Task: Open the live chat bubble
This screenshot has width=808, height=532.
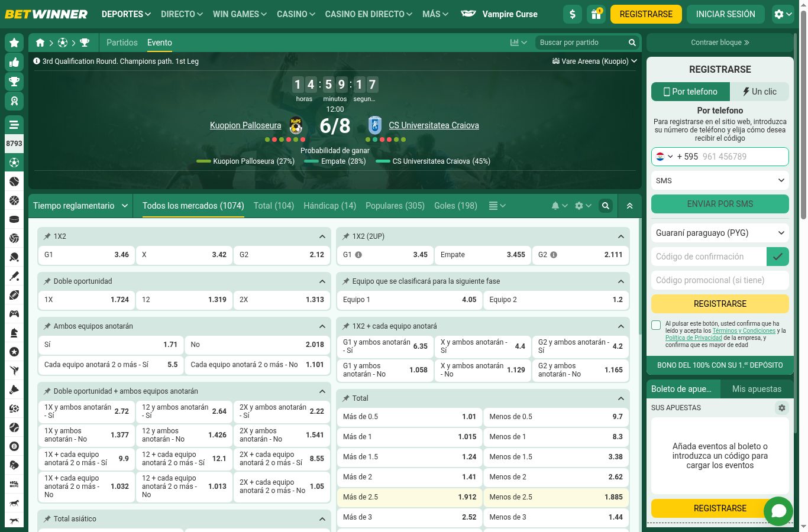Action: point(778,511)
